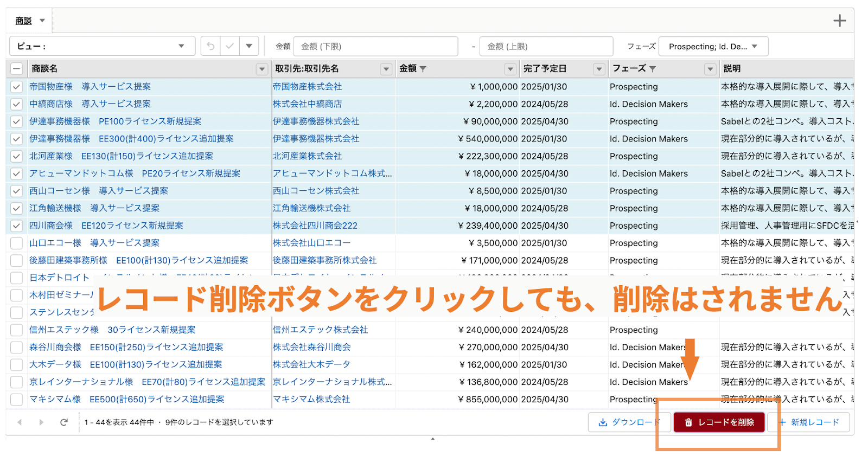868x469 pixels.
Task: Click filter icon on 金額 column
Action: point(423,69)
